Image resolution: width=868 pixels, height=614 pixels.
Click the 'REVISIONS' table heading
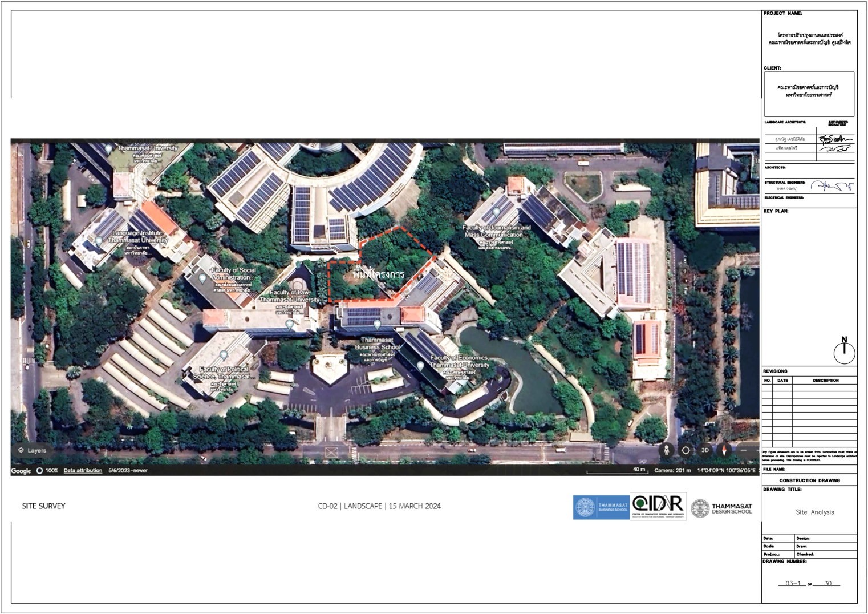tap(775, 371)
